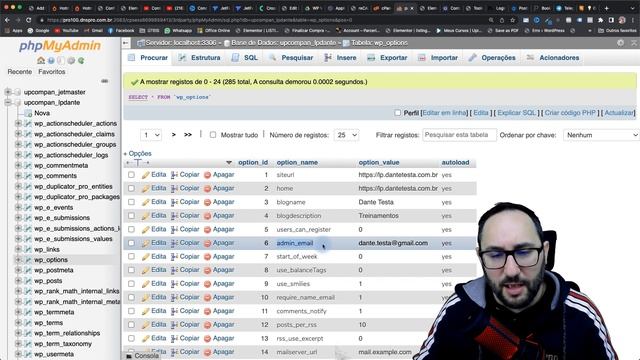Expand wp_links table node

pos(18,249)
